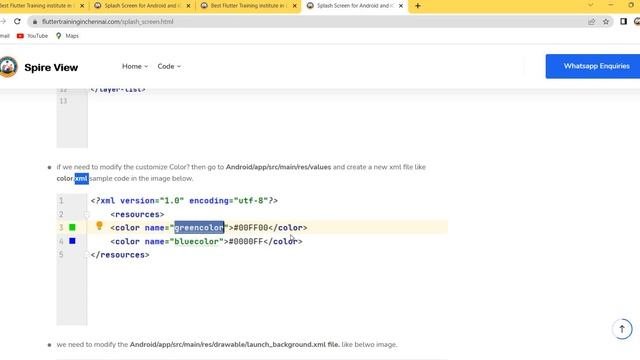Open the tab search chevron in title bar

591,5
